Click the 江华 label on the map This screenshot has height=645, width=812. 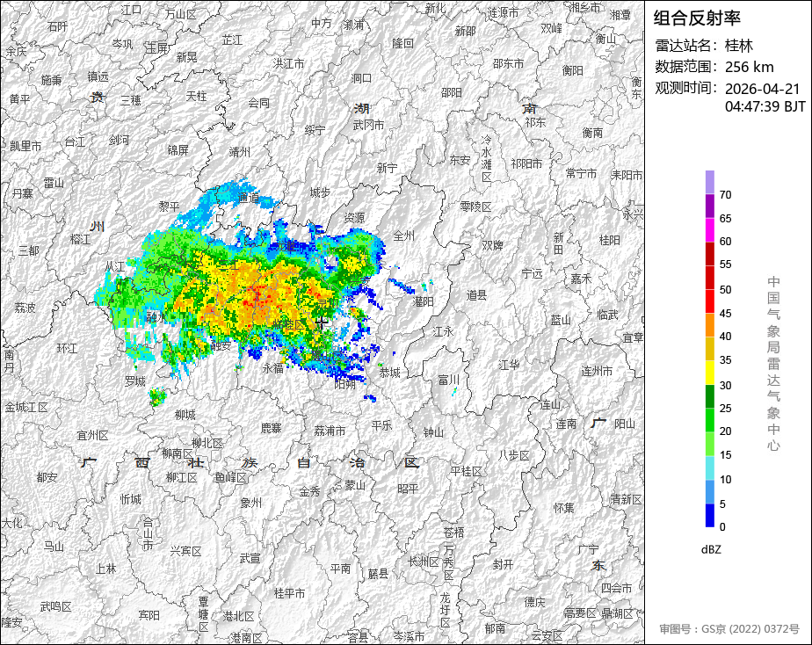pyautogui.click(x=509, y=365)
